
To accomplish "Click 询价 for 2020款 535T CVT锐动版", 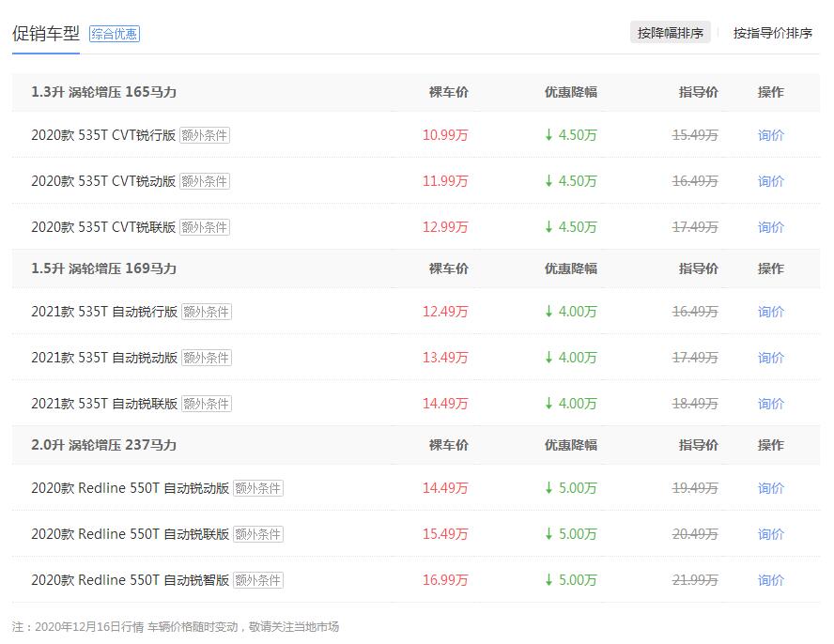I will pyautogui.click(x=771, y=181).
